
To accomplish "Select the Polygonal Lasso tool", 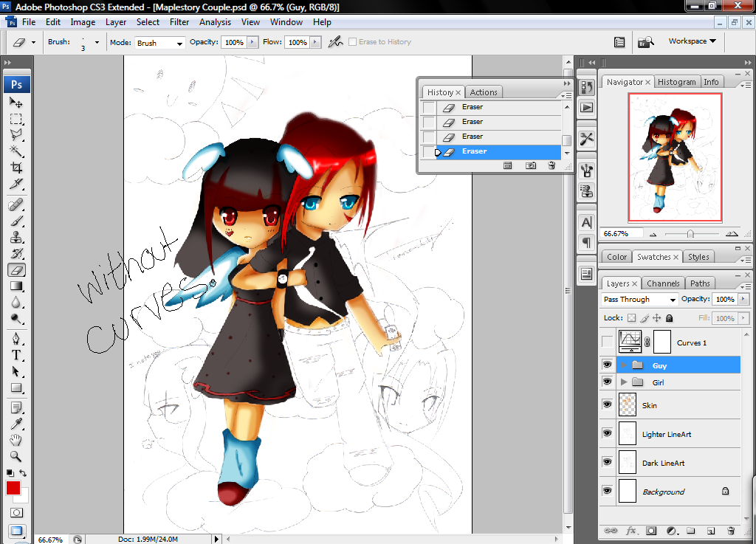I will pos(16,135).
